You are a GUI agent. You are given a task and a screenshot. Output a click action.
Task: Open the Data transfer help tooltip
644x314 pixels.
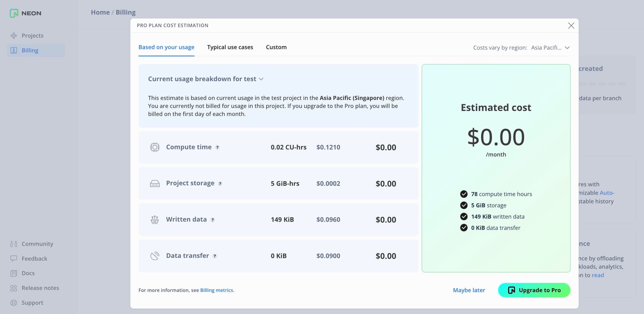point(215,256)
